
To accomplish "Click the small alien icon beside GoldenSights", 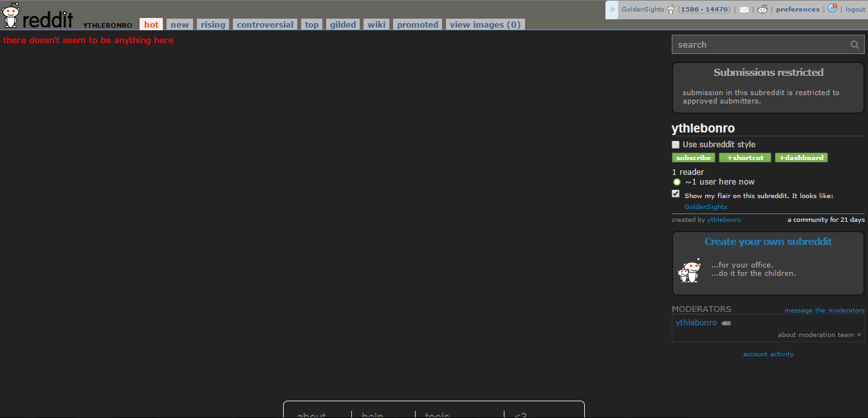I will [671, 10].
